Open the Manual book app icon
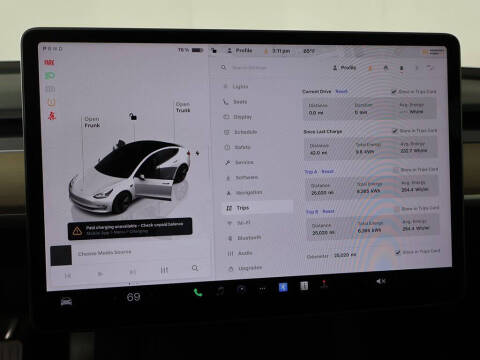Viewport: 480px width, 360px height. coord(304,286)
